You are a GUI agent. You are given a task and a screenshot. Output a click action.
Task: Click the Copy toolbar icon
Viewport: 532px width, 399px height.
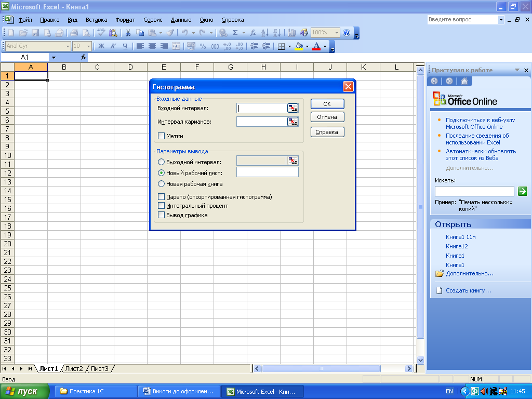pyautogui.click(x=140, y=33)
